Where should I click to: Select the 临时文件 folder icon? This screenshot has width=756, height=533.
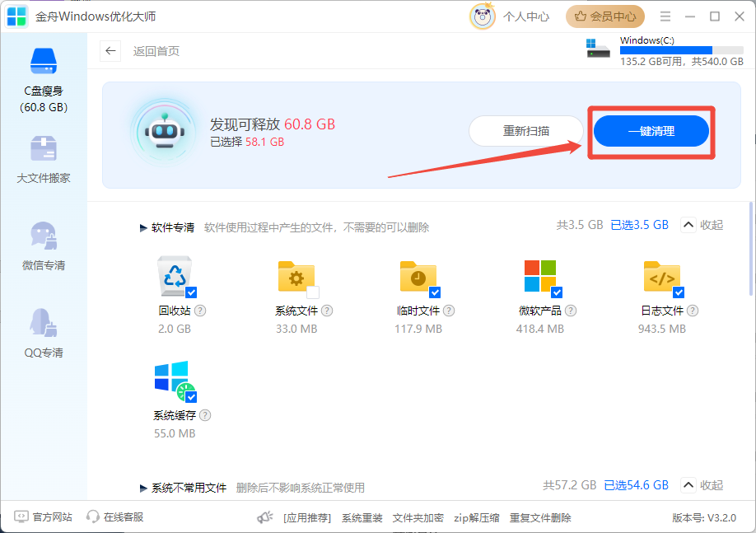coord(418,277)
